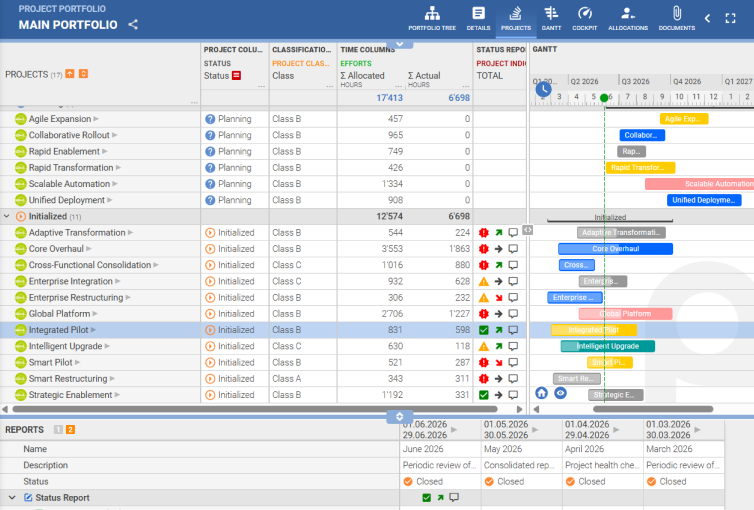Image resolution: width=754 pixels, height=510 pixels.
Task: Open the Rapid Enablement project
Action: [64, 151]
